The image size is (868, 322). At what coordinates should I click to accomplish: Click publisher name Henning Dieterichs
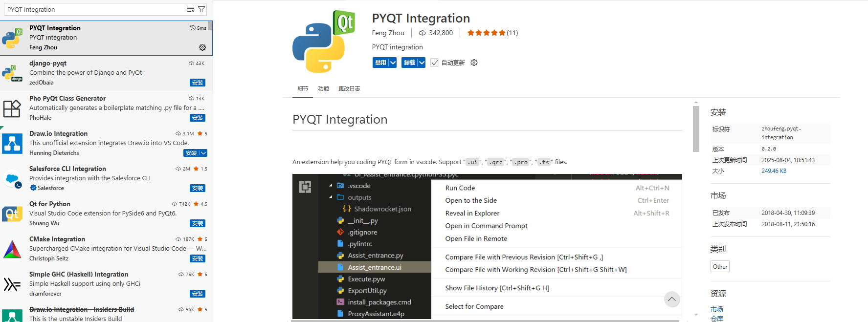(54, 153)
